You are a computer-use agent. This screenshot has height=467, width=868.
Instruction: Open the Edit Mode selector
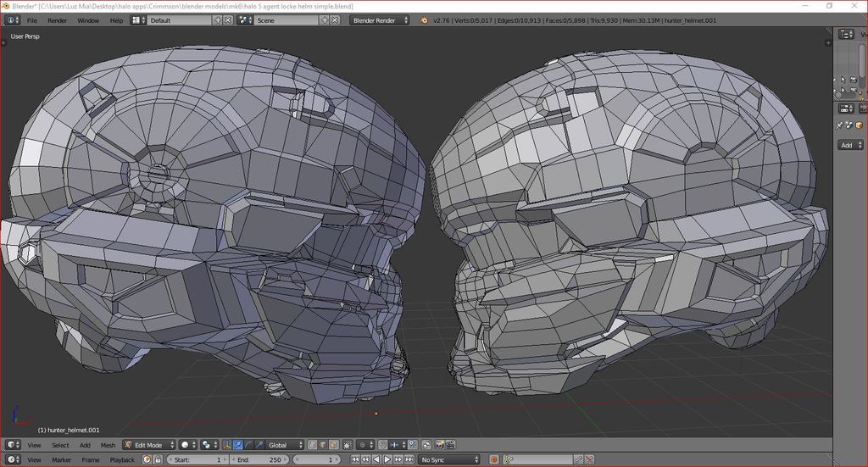(x=149, y=445)
